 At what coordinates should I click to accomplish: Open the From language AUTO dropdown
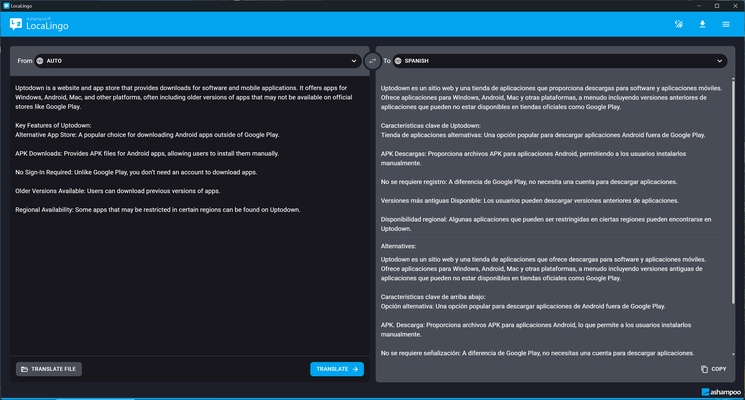[198, 61]
